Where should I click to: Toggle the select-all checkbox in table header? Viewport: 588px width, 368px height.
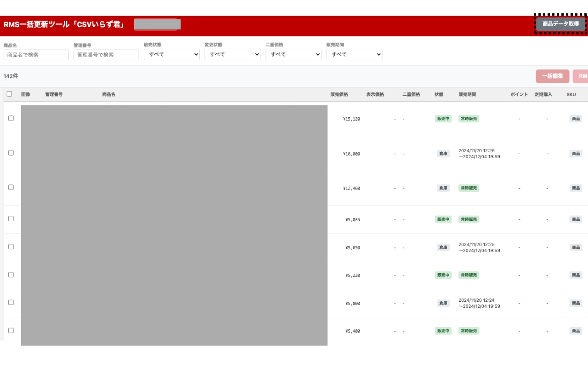(x=9, y=94)
